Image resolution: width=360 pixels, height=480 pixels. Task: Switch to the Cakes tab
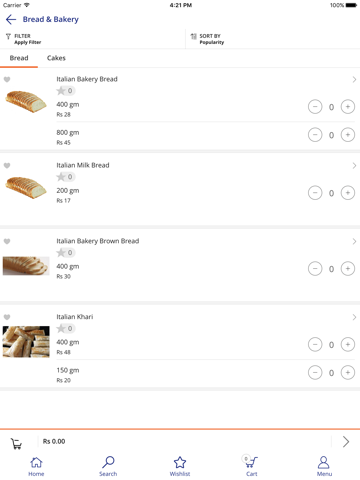click(x=56, y=58)
